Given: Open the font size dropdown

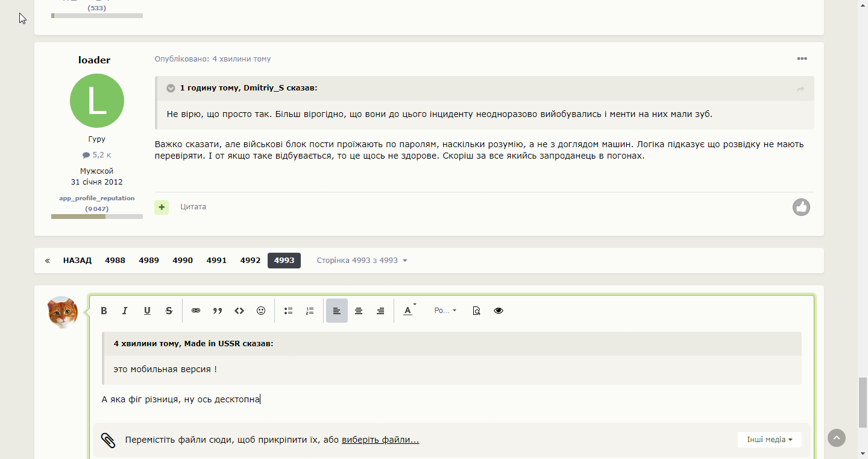Looking at the screenshot, I should tap(445, 311).
